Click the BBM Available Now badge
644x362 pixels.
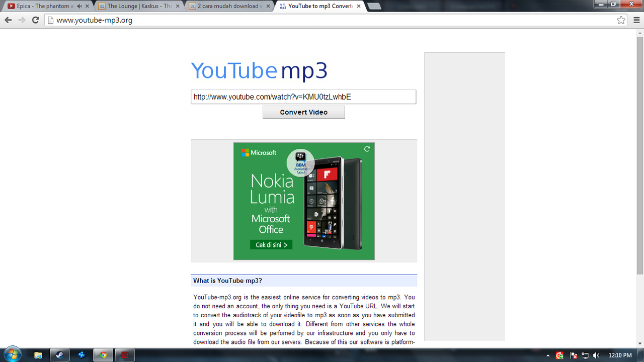click(301, 162)
